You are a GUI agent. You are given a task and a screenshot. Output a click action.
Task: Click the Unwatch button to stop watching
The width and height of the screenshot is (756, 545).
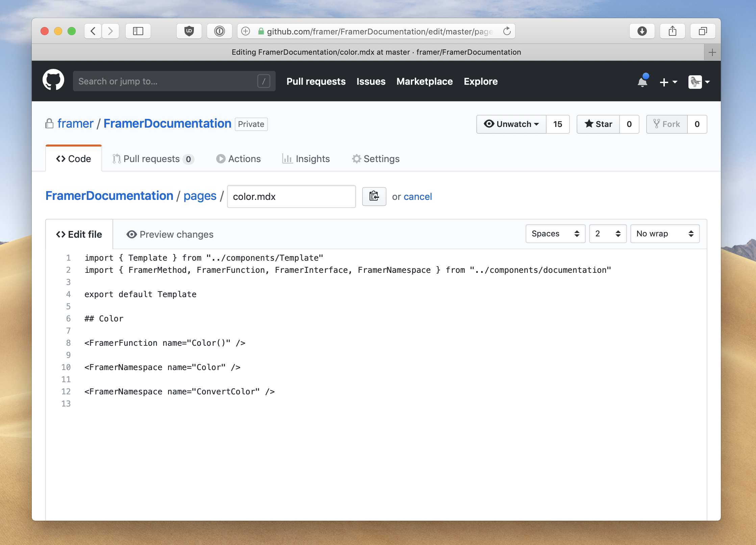coord(510,124)
